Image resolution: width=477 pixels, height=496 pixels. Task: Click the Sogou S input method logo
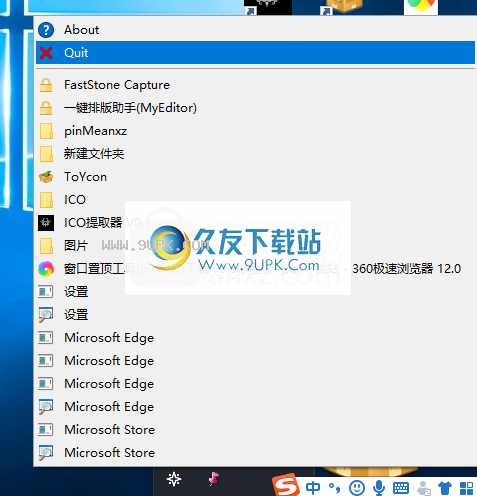click(x=285, y=486)
